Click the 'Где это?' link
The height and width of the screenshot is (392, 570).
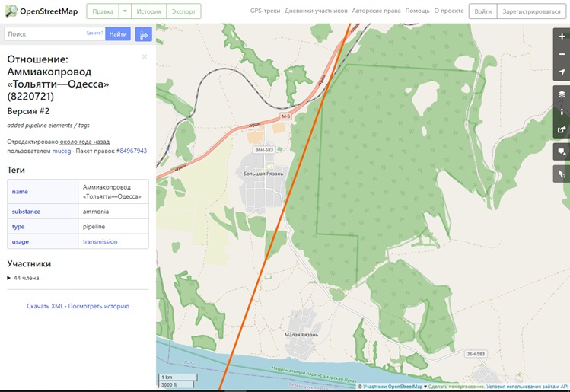tap(94, 33)
